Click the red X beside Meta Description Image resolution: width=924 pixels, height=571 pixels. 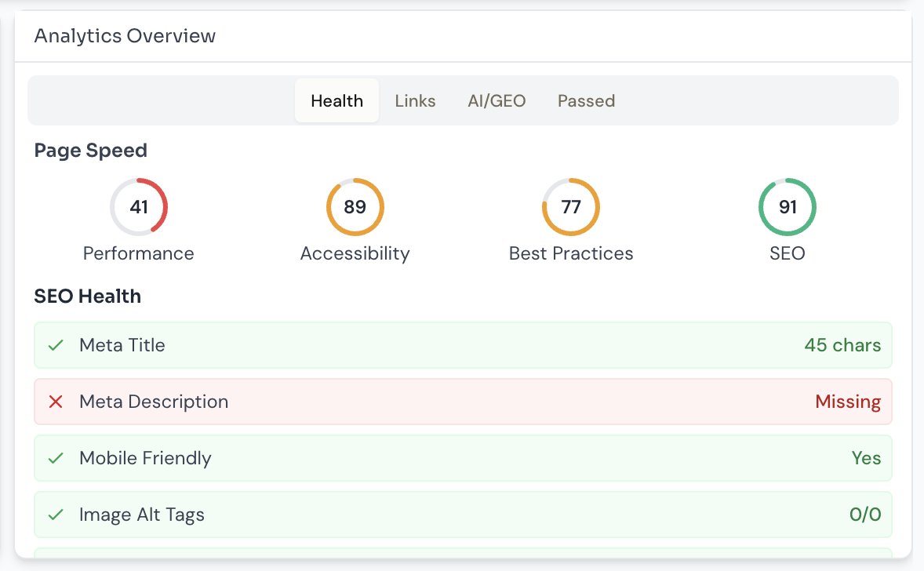[x=56, y=402]
